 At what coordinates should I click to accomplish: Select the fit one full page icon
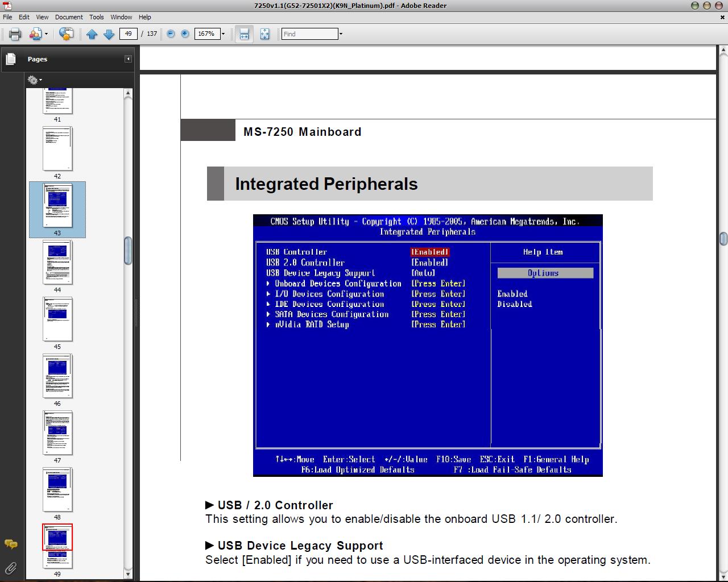264,34
